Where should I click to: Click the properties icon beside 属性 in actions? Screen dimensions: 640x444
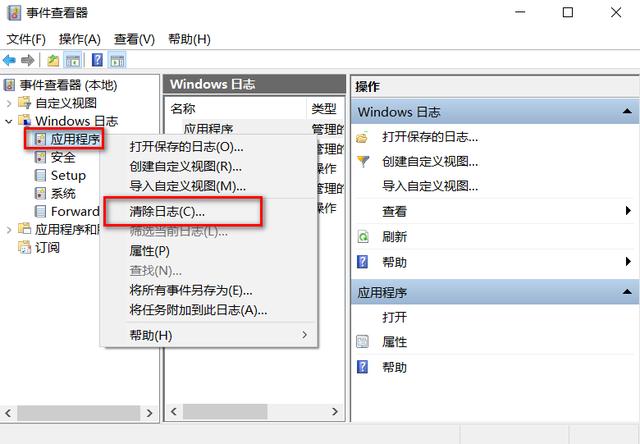(362, 342)
